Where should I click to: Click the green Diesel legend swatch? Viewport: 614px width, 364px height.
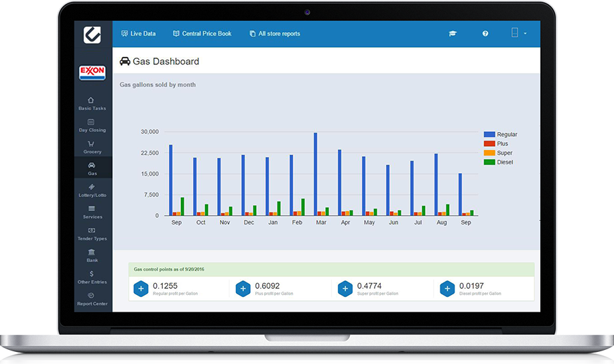(x=489, y=162)
